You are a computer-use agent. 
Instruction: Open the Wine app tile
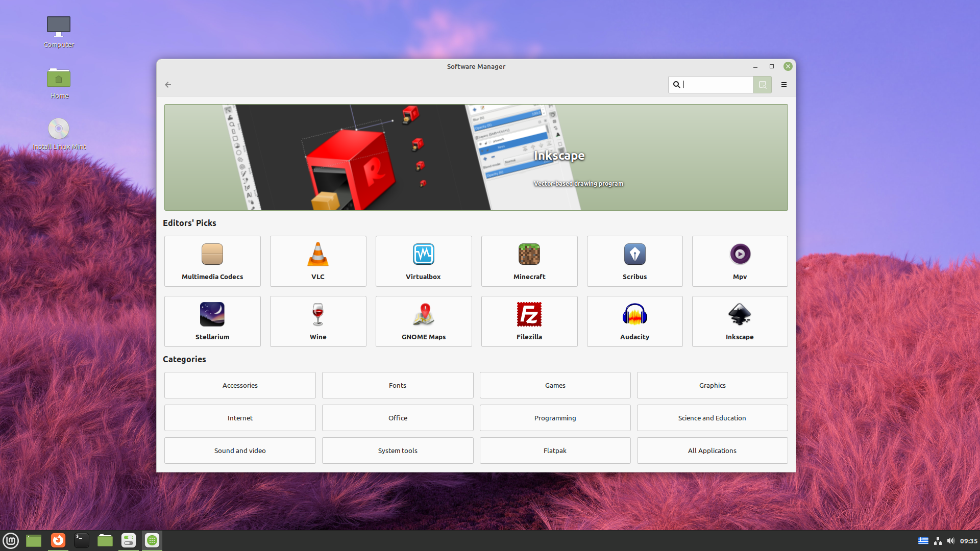317,321
